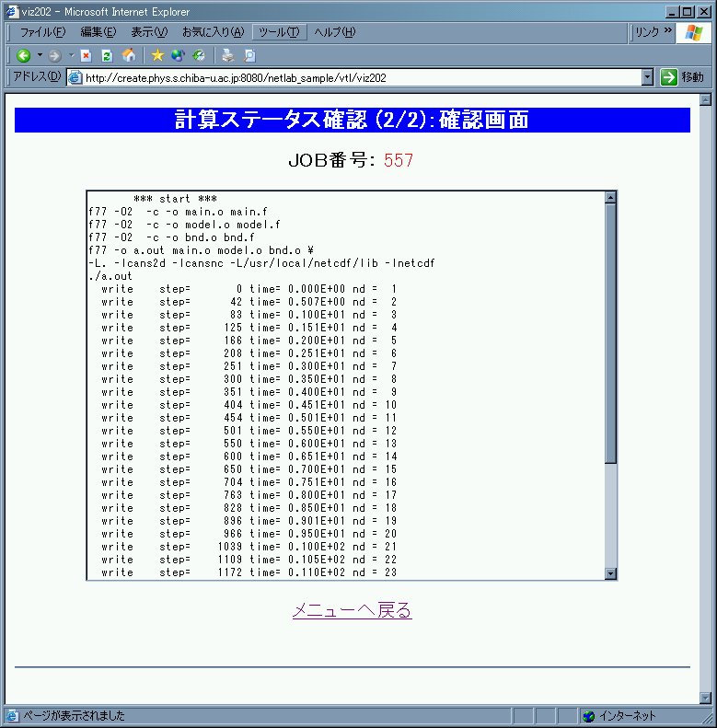The width and height of the screenshot is (717, 728).
Task: Click the log line with step= 42
Action: coord(249,302)
